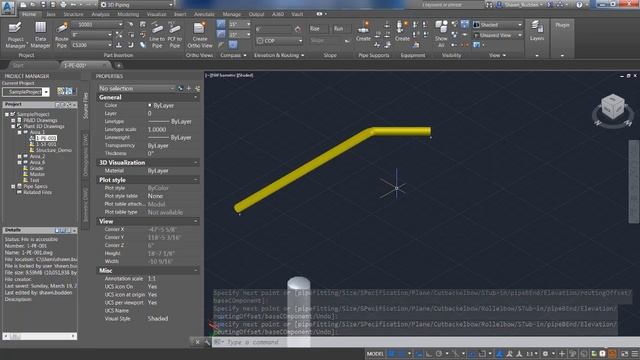Click the signed-in user account icon
This screenshot has width=640, height=360.
click(499, 4)
